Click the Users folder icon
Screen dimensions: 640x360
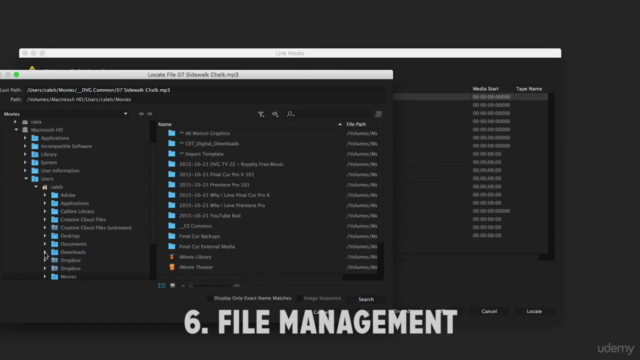(35, 179)
